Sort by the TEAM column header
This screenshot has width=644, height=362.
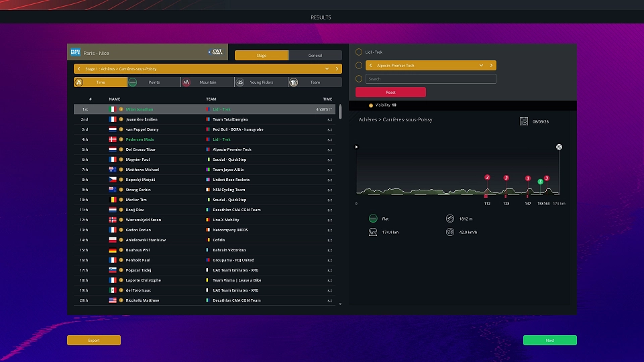coord(211,99)
